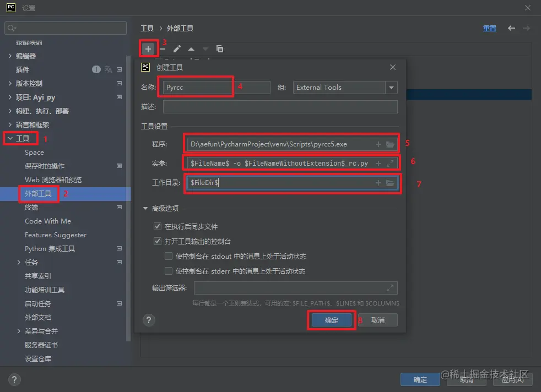Viewport: 541px width, 392px height.
Task: Click the add tool plus icon
Action: 148,49
